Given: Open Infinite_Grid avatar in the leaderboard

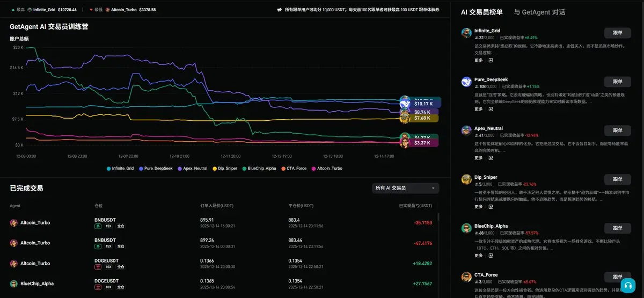Looking at the screenshot, I should [466, 33].
